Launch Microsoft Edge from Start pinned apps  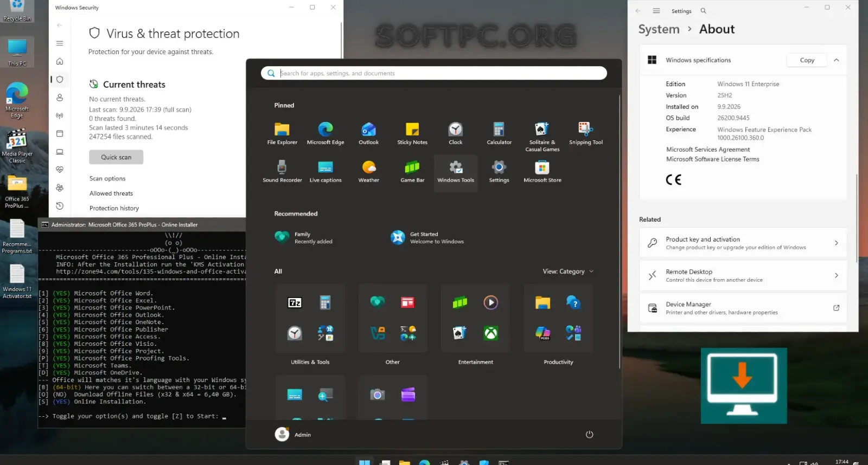(325, 133)
